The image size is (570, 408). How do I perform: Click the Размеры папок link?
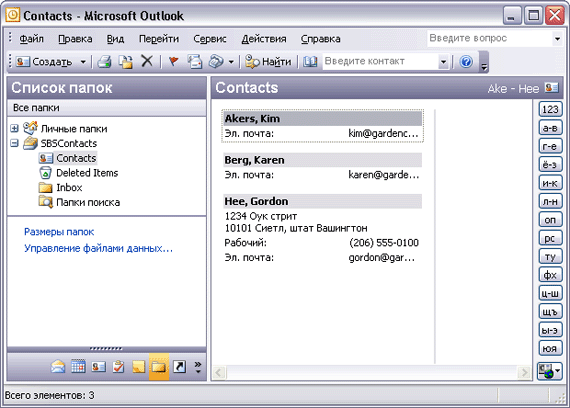(59, 232)
